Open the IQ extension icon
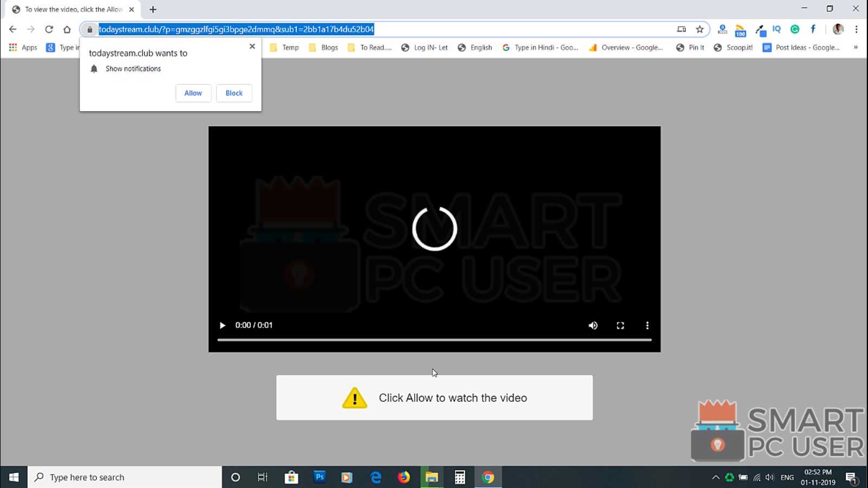 pos(777,29)
